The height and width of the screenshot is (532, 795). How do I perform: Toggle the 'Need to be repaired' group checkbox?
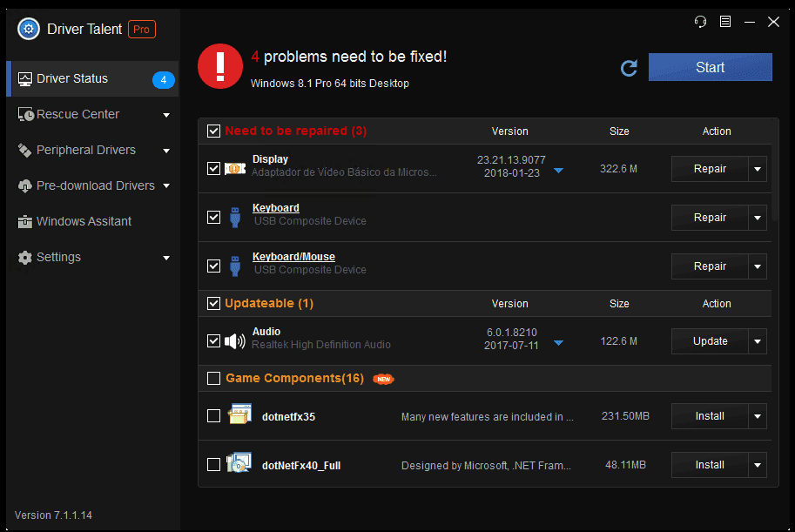[213, 131]
